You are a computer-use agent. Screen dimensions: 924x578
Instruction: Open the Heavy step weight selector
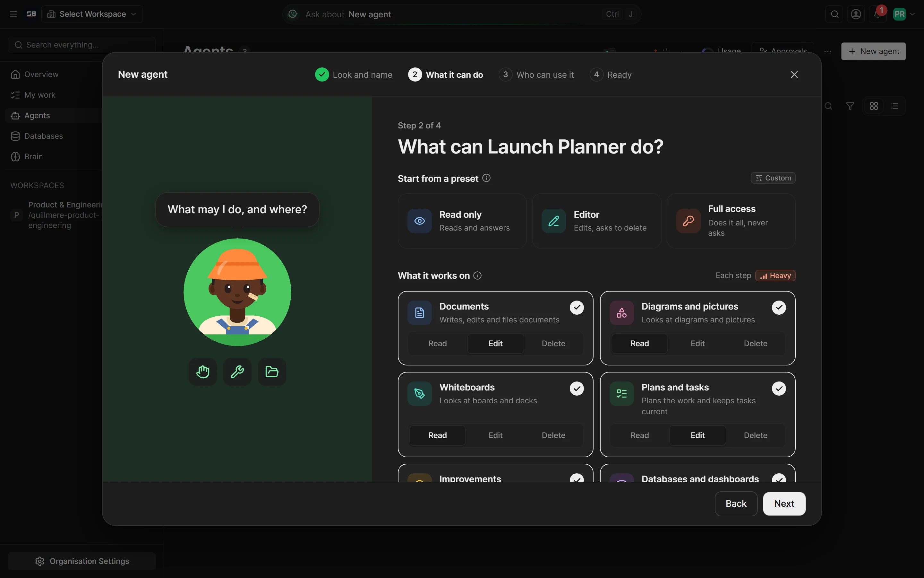775,276
